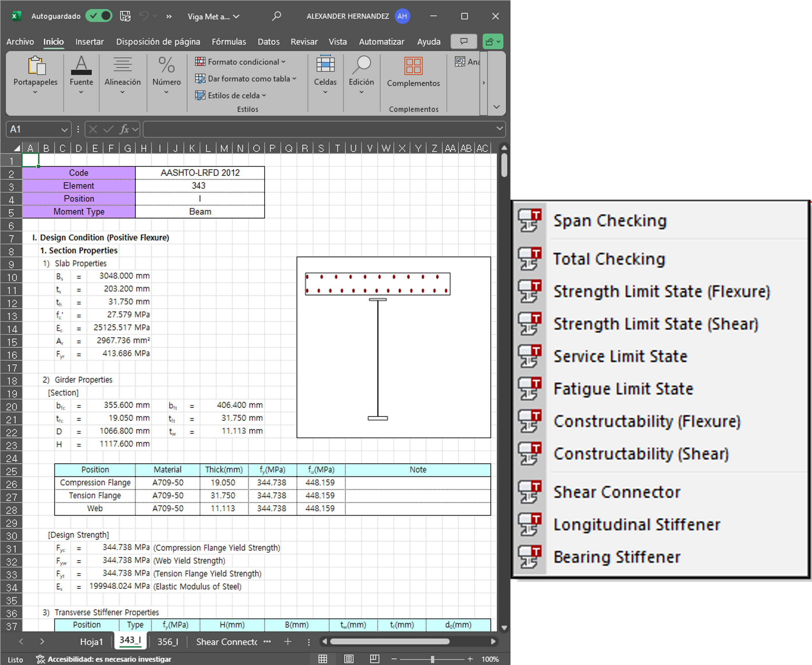Click Accesibilidad: es necesario investigar
This screenshot has height=665, width=812.
coord(104,659)
